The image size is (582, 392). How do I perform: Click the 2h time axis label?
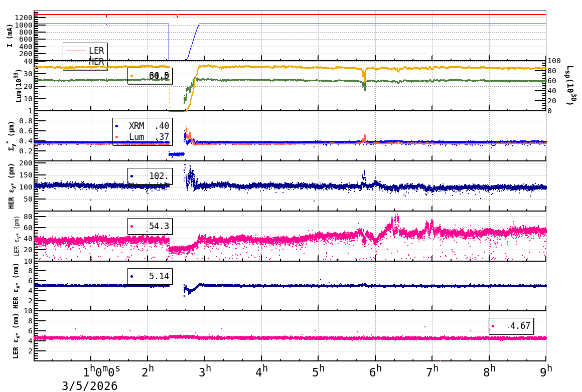coord(148,371)
